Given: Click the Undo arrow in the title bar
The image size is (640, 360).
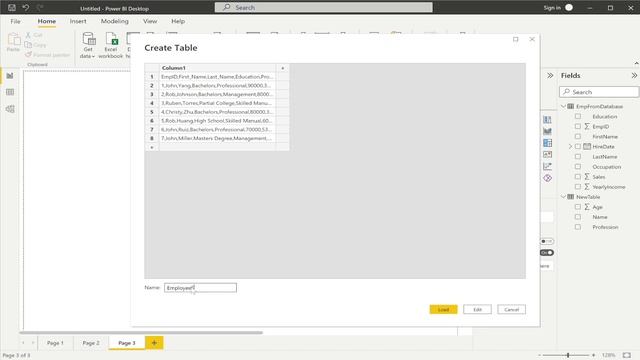Looking at the screenshot, I should pos(26,7).
